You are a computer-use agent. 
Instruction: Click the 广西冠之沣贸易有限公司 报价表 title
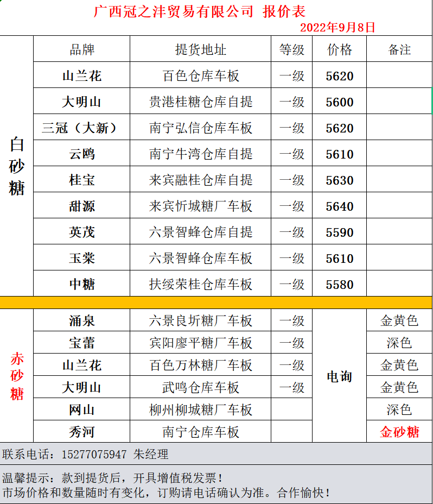tap(200, 11)
